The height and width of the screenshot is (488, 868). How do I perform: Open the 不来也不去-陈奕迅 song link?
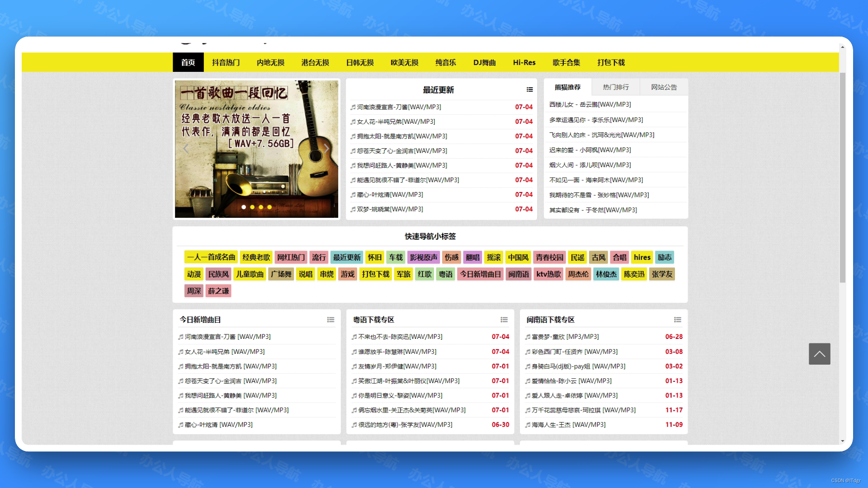click(400, 337)
